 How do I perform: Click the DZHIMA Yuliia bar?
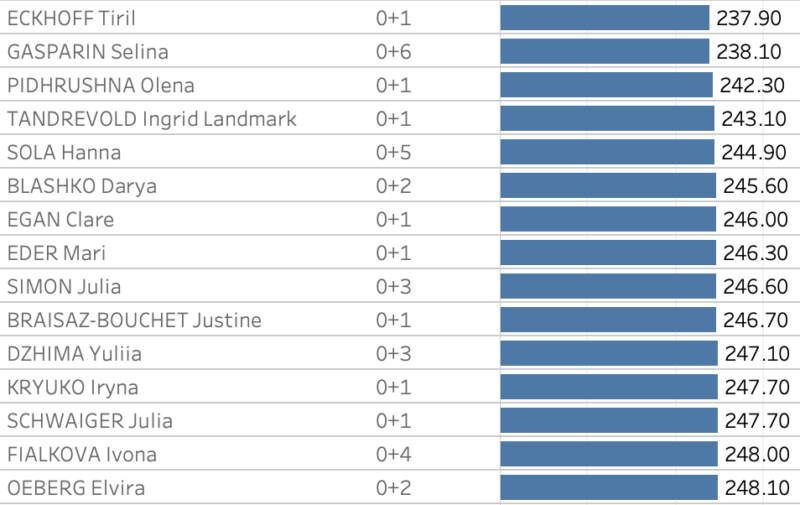point(609,354)
